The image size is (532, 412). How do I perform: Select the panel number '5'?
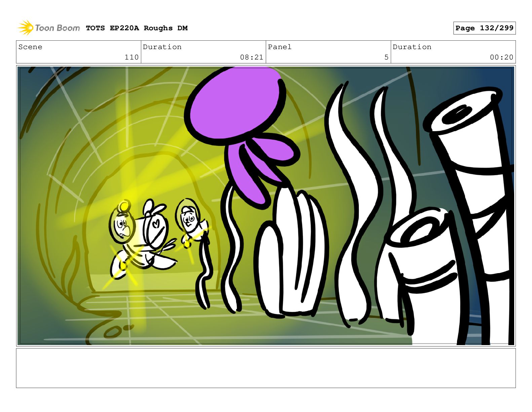tap(386, 57)
